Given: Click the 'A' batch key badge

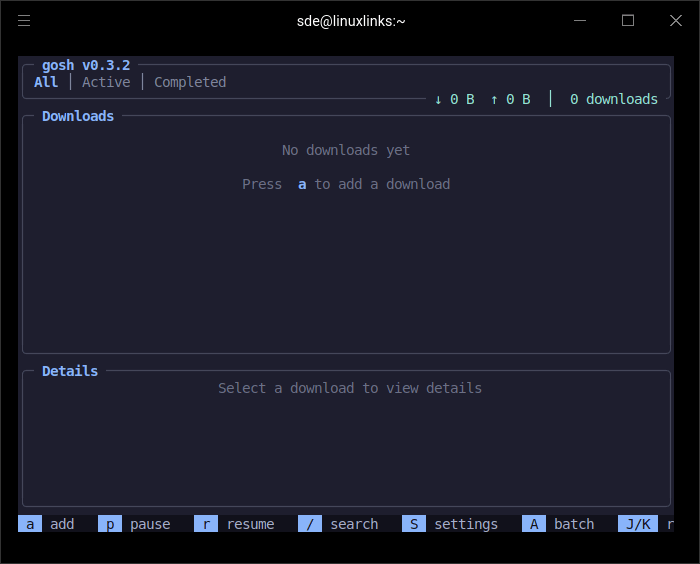Looking at the screenshot, I should coord(534,524).
